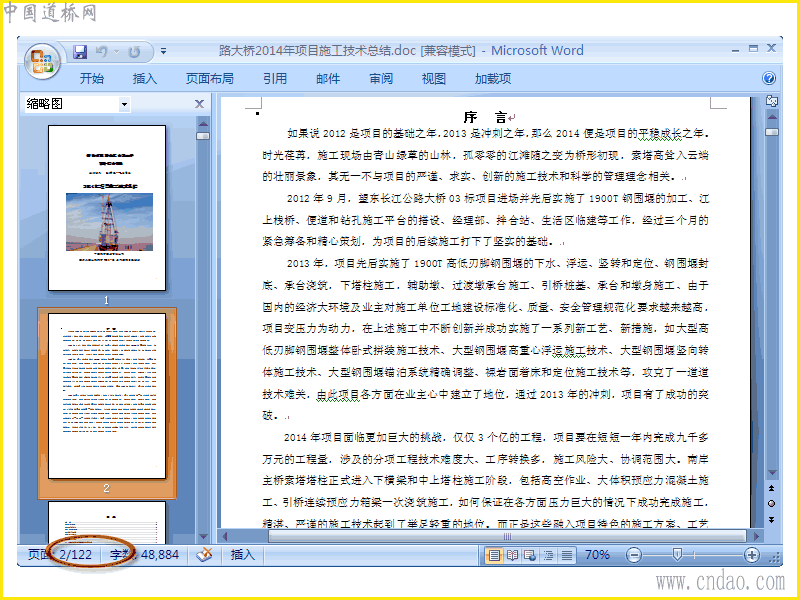Image resolution: width=800 pixels, height=600 pixels.
Task: Redo the last action
Action: pyautogui.click(x=134, y=52)
